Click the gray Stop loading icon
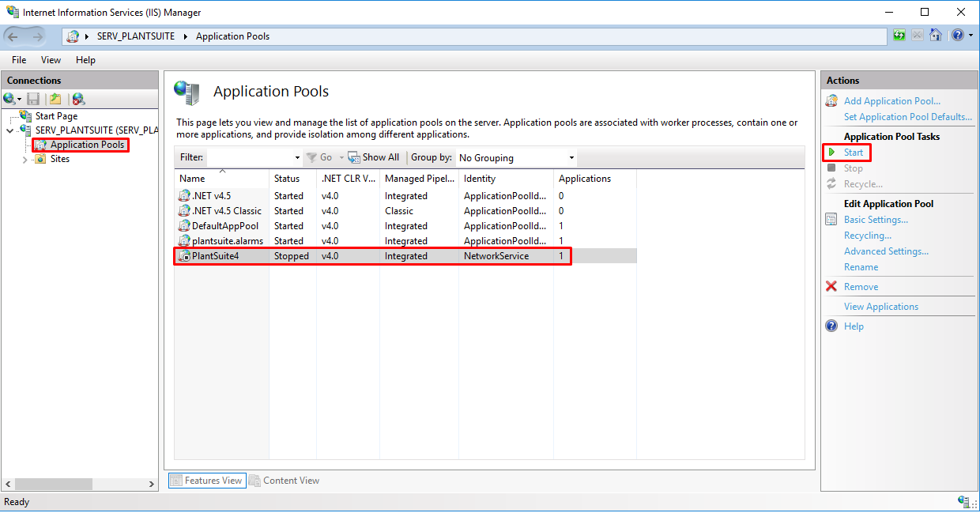This screenshot has height=513, width=980. [918, 36]
